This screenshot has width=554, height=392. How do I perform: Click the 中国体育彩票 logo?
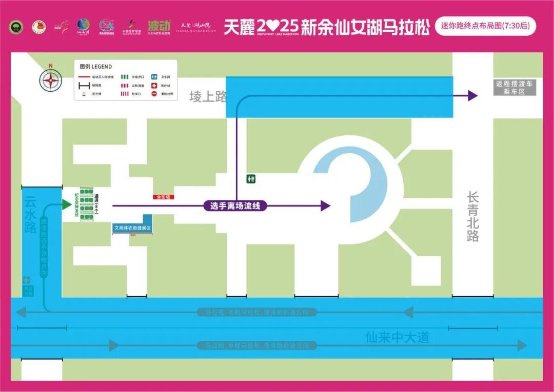(132, 27)
